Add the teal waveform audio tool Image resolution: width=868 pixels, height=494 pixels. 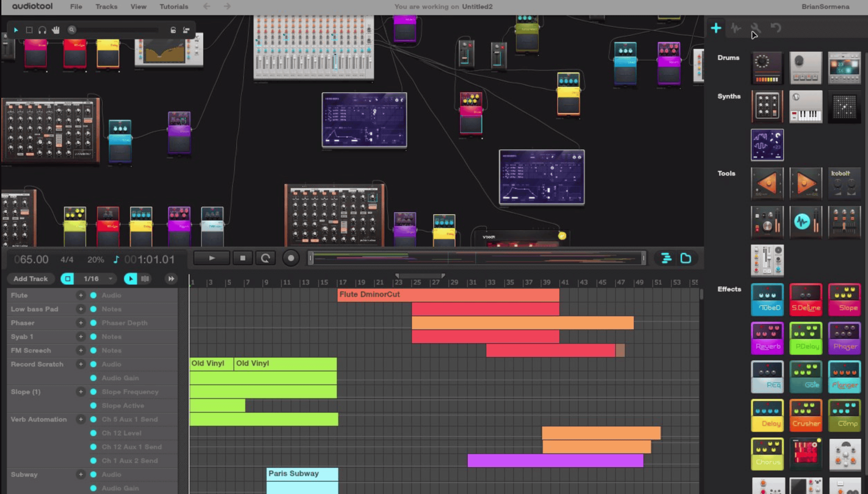(x=806, y=222)
